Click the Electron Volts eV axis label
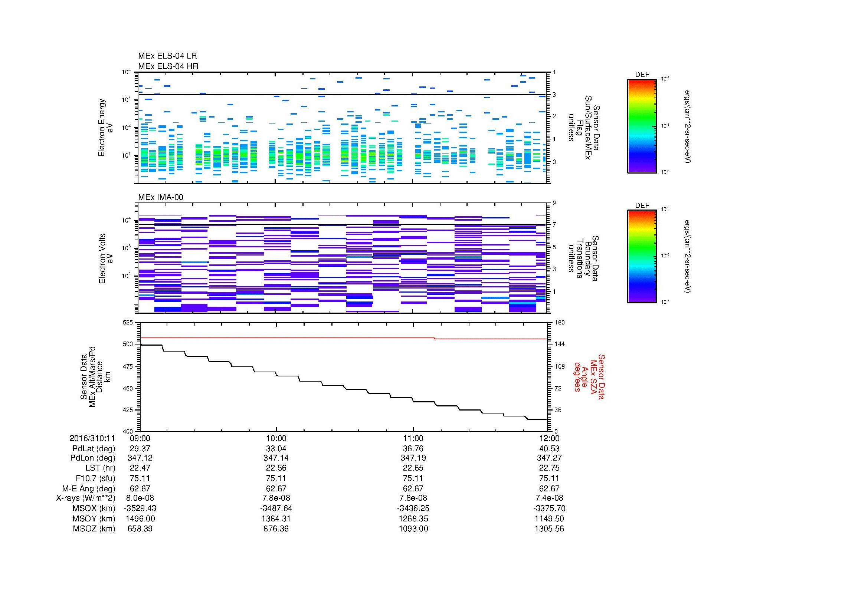The width and height of the screenshot is (868, 613). point(105,259)
